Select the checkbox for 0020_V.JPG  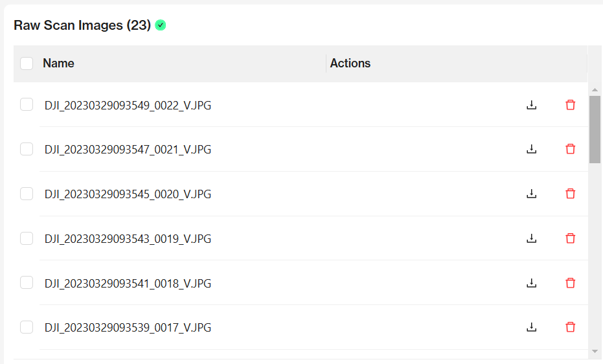click(x=27, y=194)
